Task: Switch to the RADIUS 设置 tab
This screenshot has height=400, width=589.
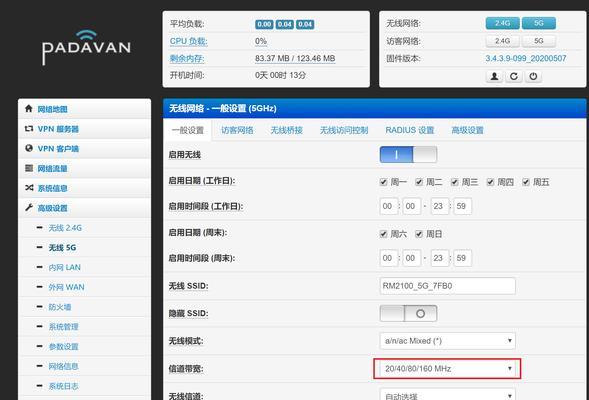Action: coord(409,130)
